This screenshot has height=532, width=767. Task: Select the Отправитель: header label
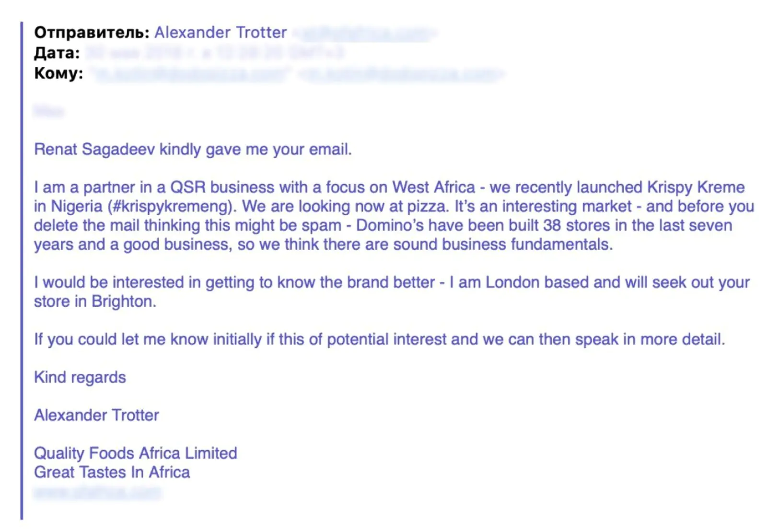[x=92, y=33]
